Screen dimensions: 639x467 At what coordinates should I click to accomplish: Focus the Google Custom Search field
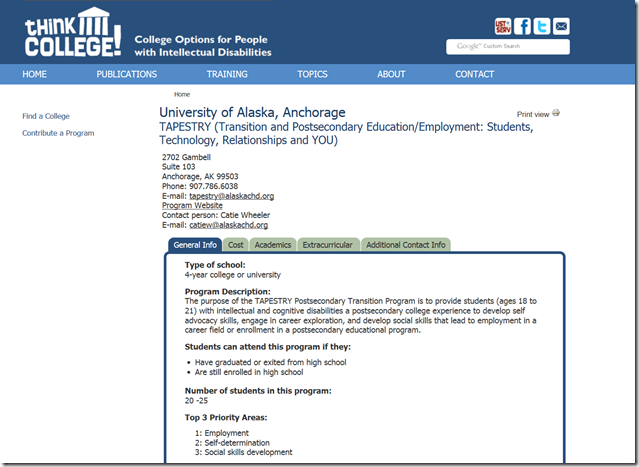(x=508, y=46)
